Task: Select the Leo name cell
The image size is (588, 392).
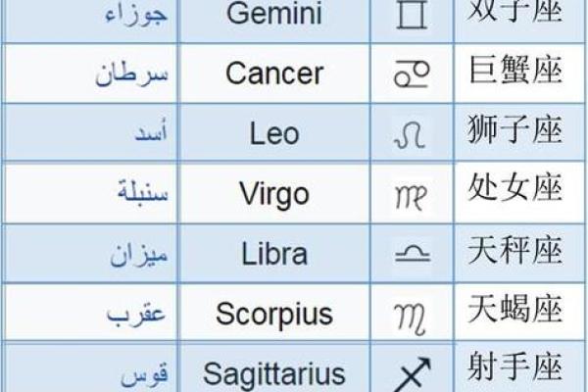Action: (274, 133)
